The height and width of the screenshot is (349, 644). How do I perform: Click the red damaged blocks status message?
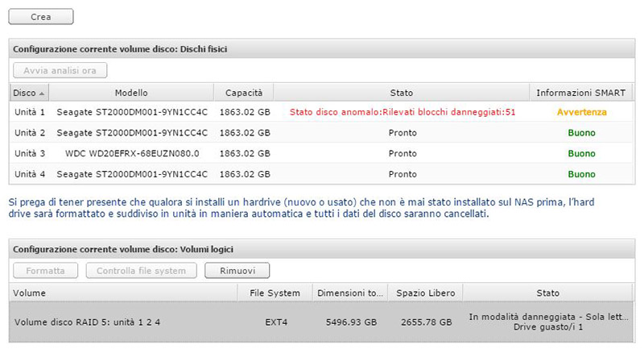click(x=402, y=112)
